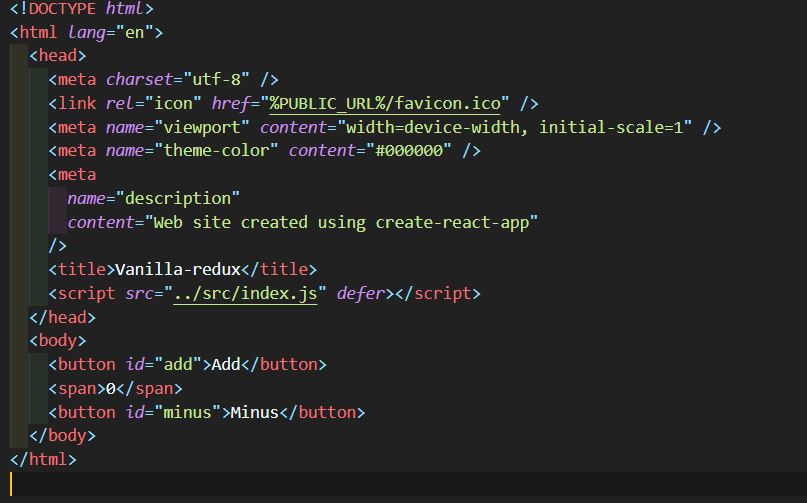Click the minus id attribute value
The width and height of the screenshot is (807, 503).
(187, 412)
